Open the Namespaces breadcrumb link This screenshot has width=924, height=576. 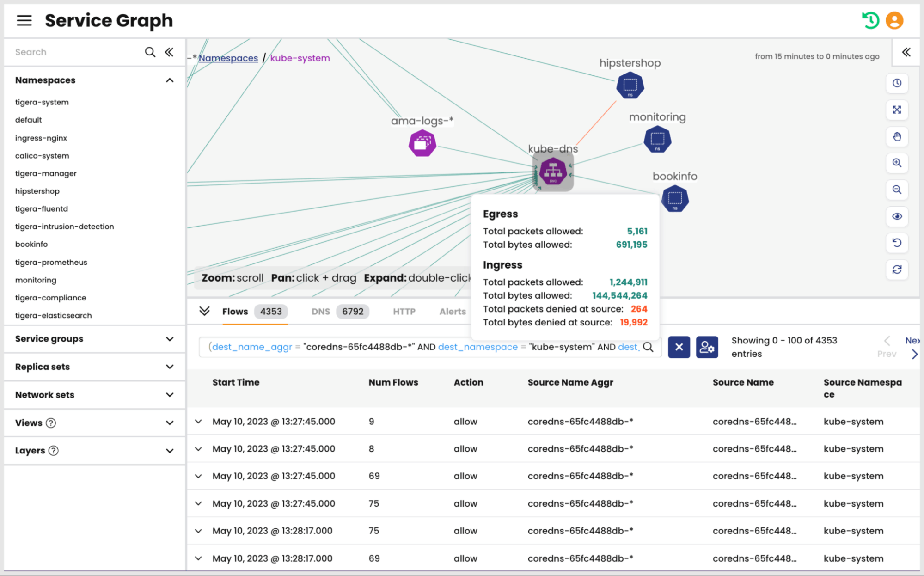228,58
